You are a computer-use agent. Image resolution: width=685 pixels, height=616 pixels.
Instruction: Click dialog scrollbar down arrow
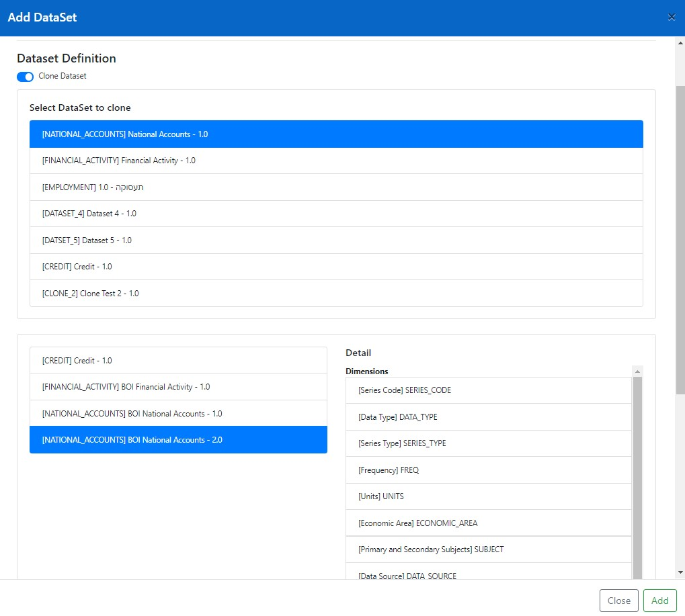[680, 572]
